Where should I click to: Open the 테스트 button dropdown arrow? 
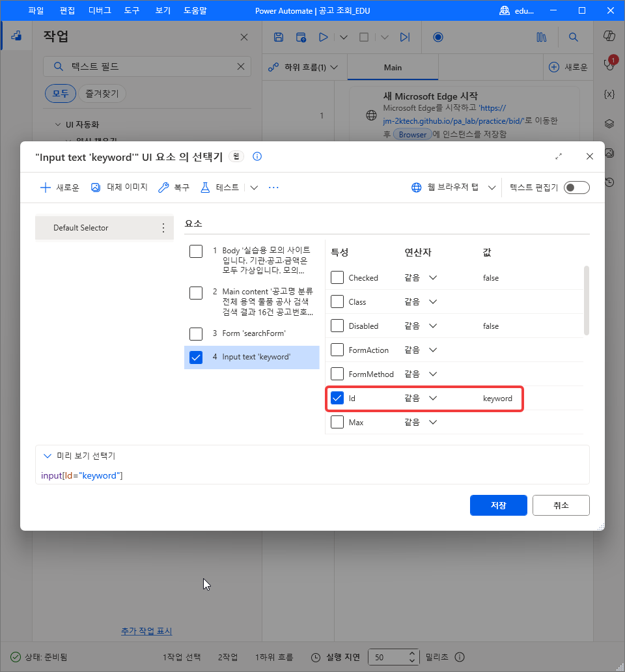(x=254, y=188)
